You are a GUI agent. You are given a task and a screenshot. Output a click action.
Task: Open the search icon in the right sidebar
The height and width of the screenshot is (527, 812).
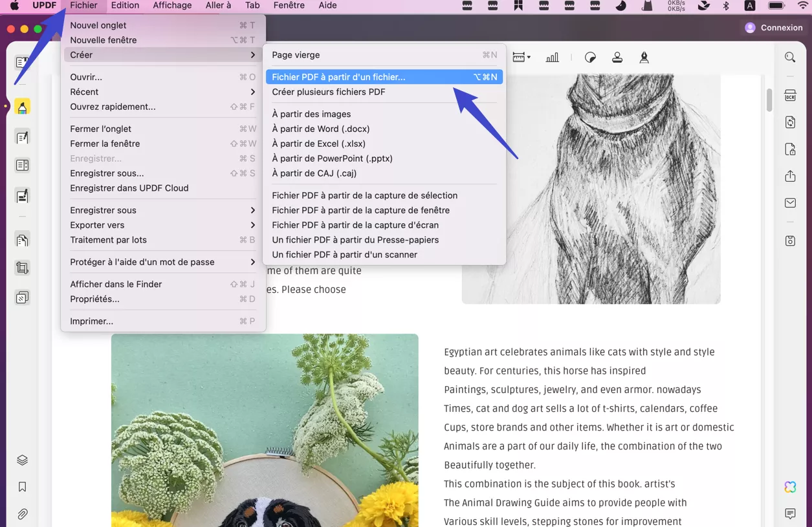point(789,57)
